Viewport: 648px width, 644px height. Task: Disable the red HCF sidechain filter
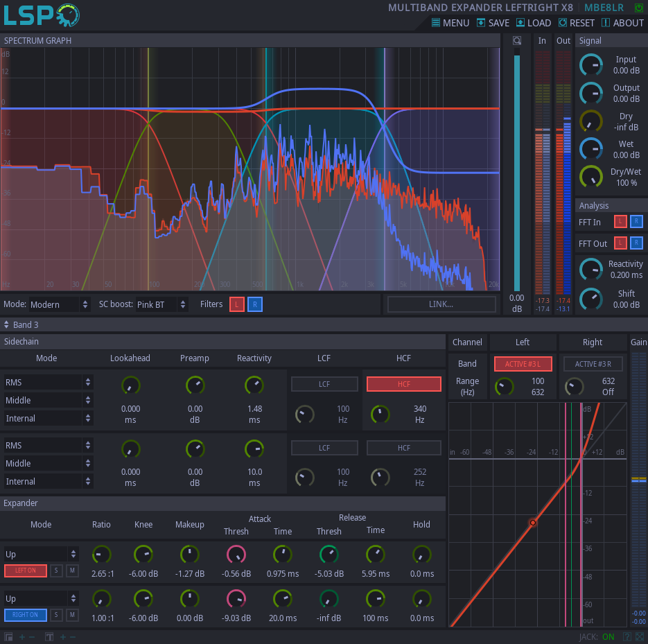coord(404,384)
